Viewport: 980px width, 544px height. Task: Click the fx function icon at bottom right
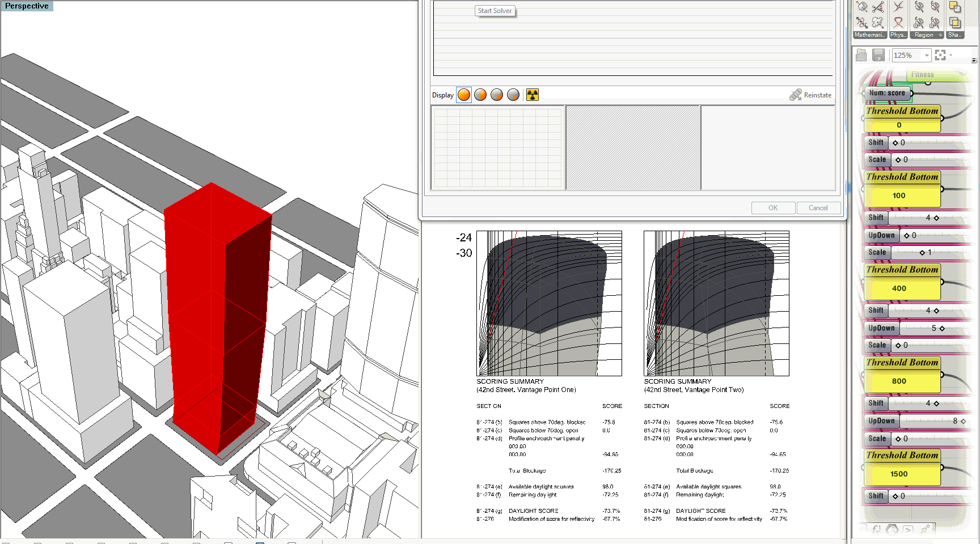(876, 530)
